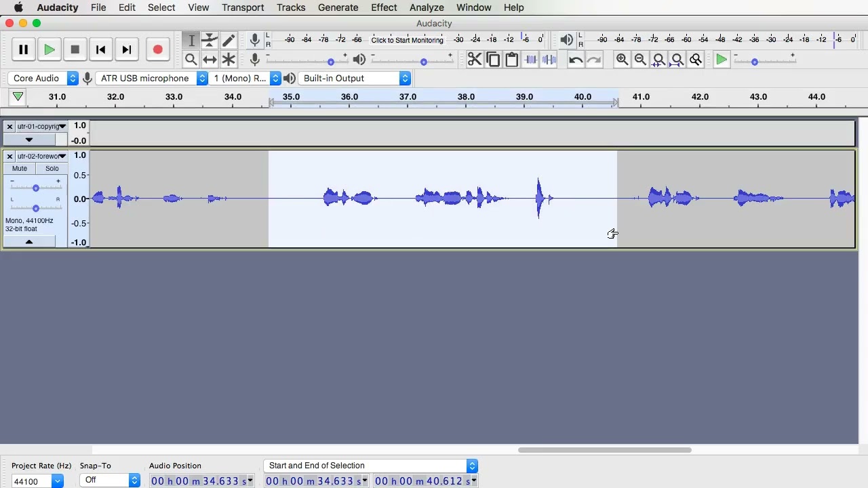The image size is (868, 488).
Task: Close the utr-01-copyrig track
Action: point(9,126)
